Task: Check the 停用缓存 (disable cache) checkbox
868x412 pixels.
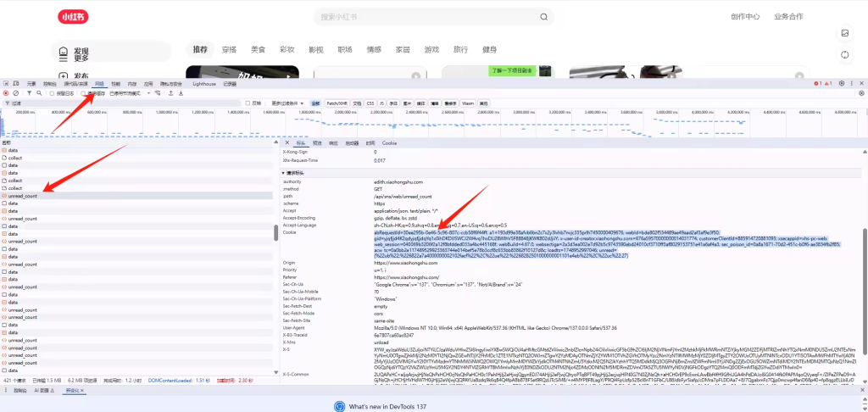Action: 84,93
